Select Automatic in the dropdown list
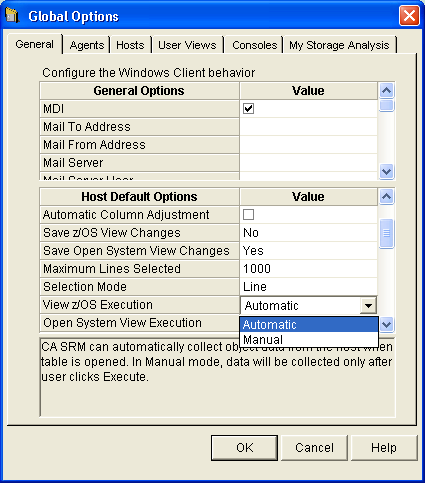This screenshot has width=425, height=483. 309,324
